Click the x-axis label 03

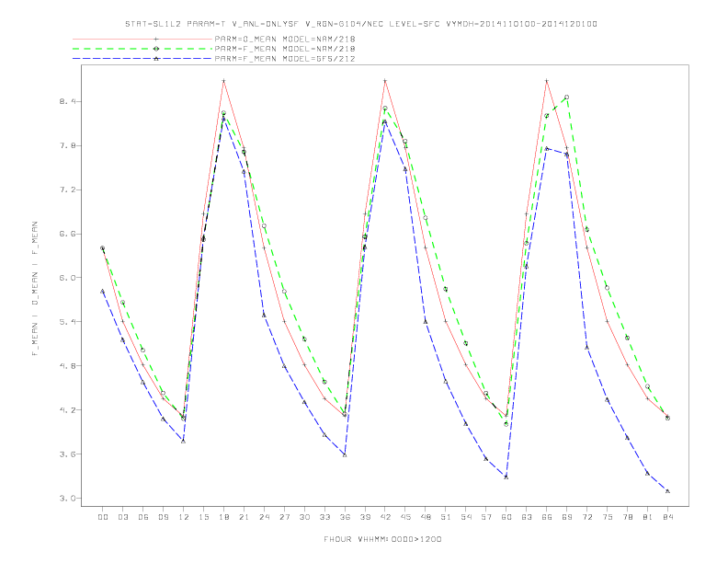pos(122,517)
